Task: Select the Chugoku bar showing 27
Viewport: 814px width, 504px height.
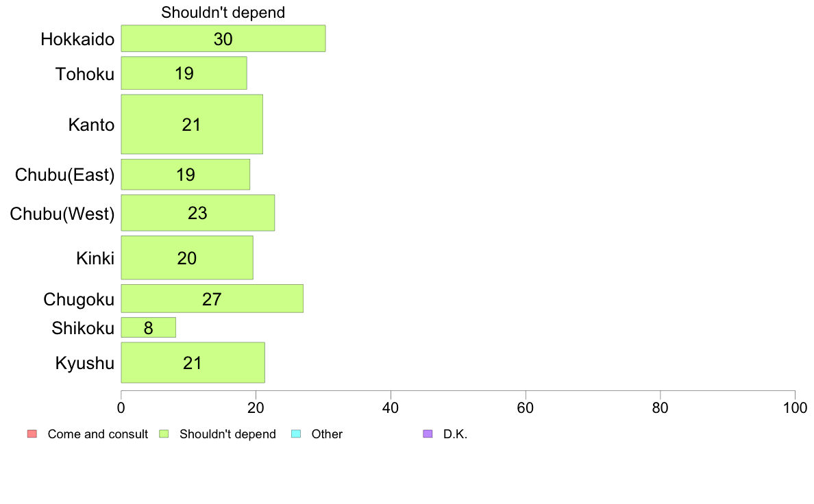Action: [x=212, y=299]
